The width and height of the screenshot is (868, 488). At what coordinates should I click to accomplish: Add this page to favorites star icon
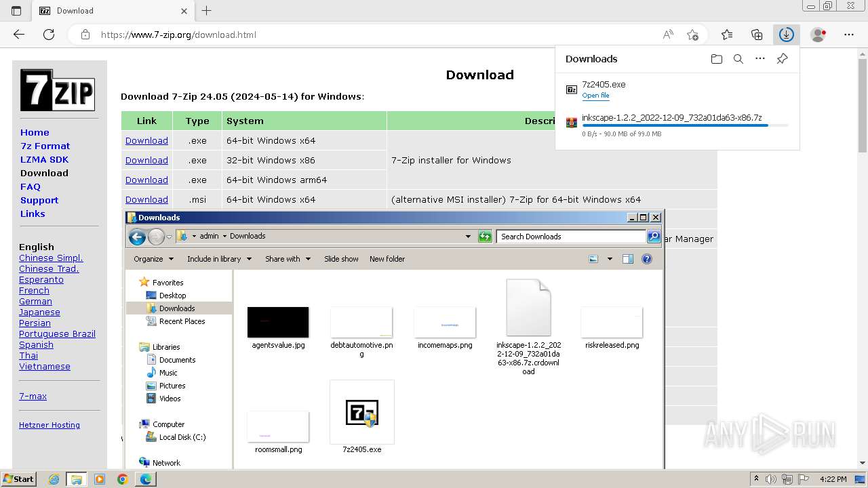pyautogui.click(x=692, y=35)
